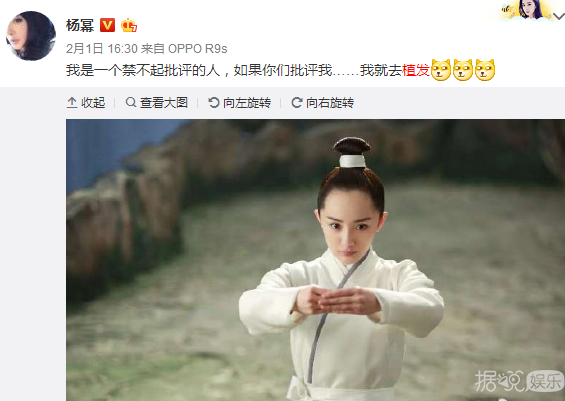Image resolution: width=565 pixels, height=401 pixels.
Task: Click the clockwise rotate arrow icon
Action: [297, 103]
